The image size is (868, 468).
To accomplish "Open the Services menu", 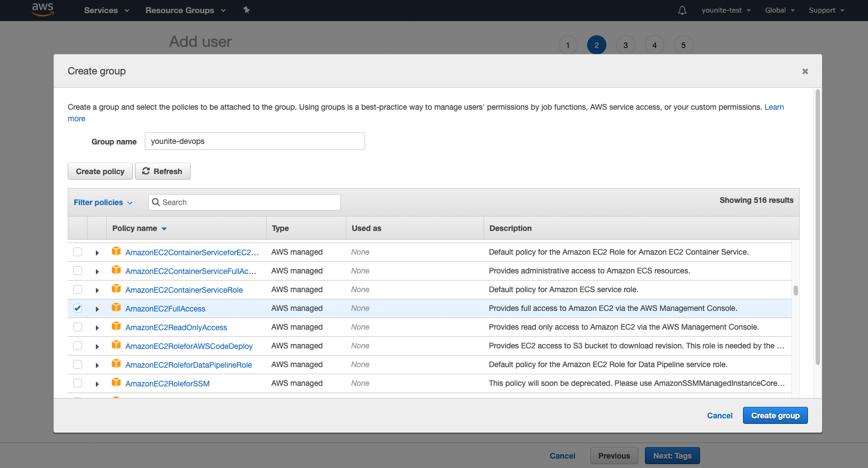I will (106, 10).
